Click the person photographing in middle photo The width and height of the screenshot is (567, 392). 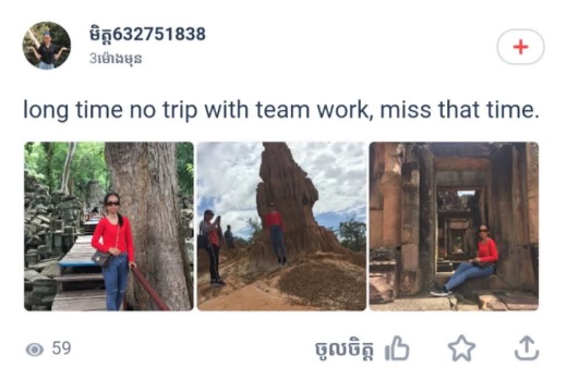pos(212,247)
